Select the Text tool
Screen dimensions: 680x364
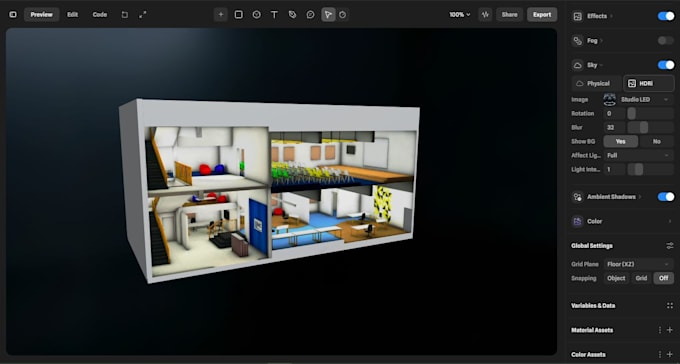pos(275,15)
